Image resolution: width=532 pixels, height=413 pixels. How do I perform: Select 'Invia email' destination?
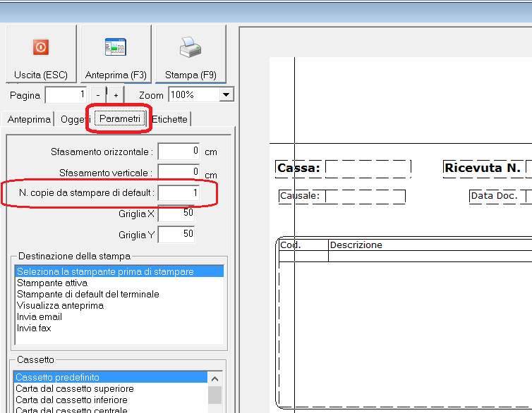(x=119, y=316)
